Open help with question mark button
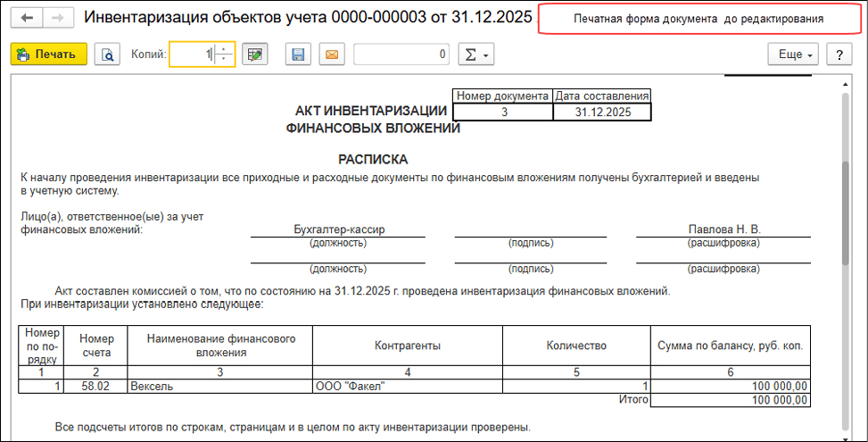Screen dimensions: 868x442 pos(839,54)
